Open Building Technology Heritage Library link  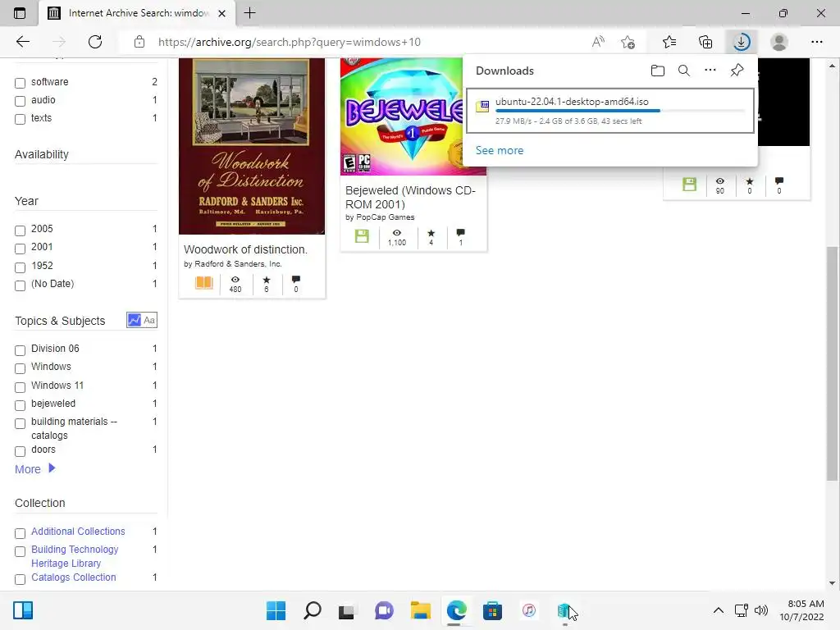(x=75, y=556)
